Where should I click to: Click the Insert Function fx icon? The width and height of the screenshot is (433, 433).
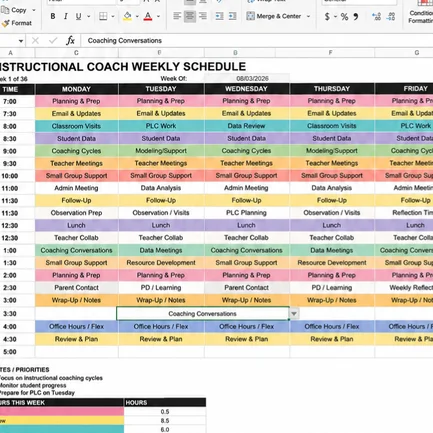[x=70, y=41]
